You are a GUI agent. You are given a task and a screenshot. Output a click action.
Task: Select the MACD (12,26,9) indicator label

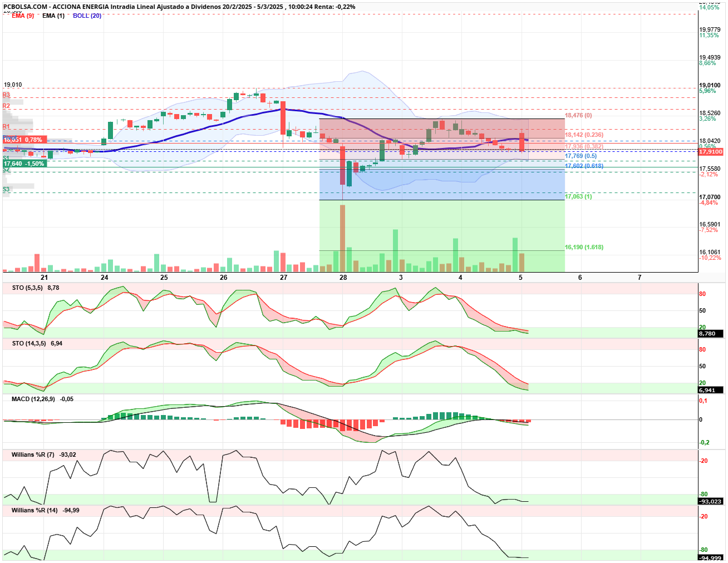[33, 399]
